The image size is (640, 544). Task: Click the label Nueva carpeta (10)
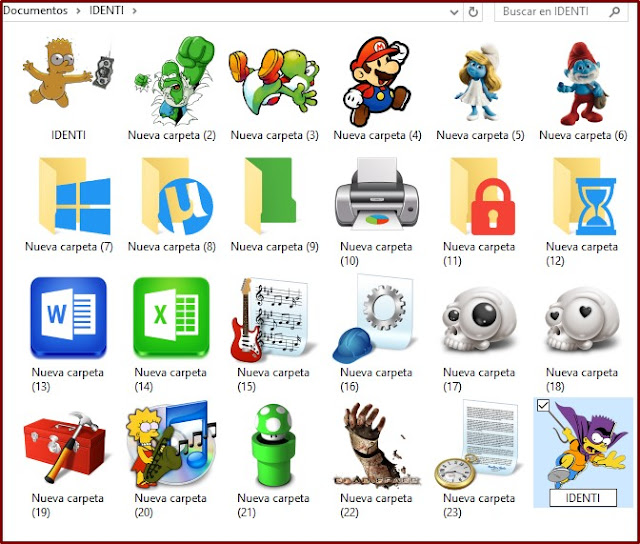coord(376,253)
